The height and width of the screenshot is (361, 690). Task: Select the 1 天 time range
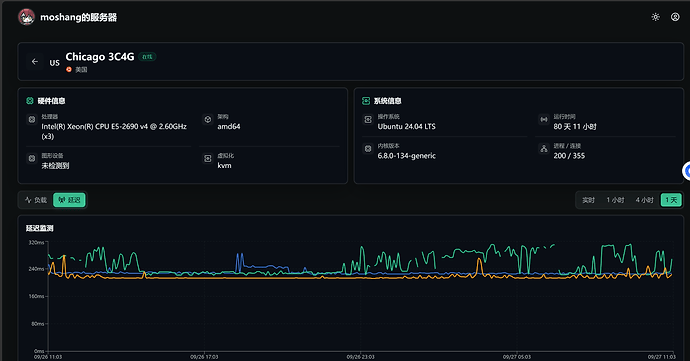[x=671, y=200]
